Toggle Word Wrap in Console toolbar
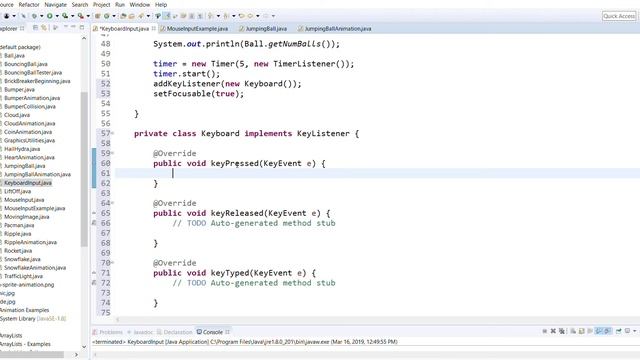 tap(590, 331)
